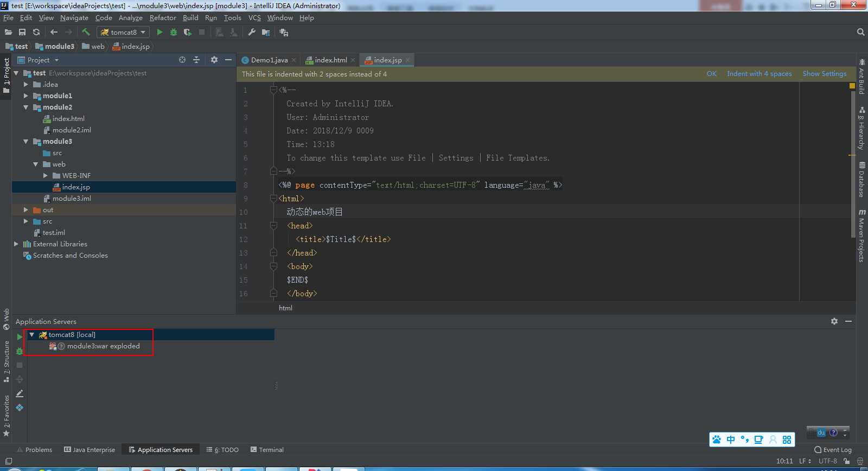This screenshot has height=471, width=868.
Task: Open the Refactor menu
Action: pos(163,17)
